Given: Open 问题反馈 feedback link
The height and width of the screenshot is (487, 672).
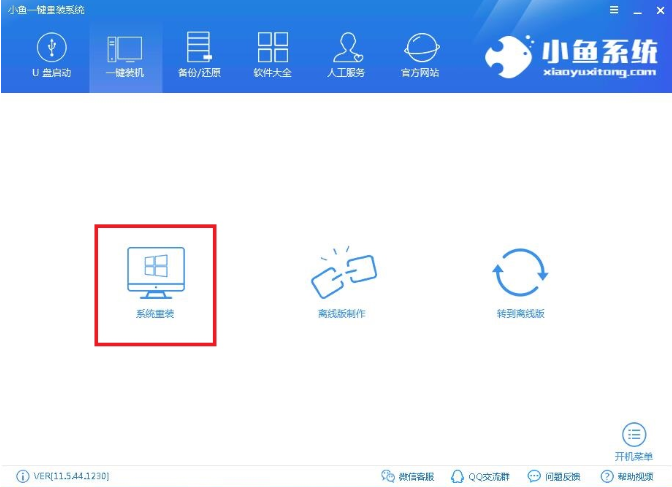Looking at the screenshot, I should tap(556, 476).
